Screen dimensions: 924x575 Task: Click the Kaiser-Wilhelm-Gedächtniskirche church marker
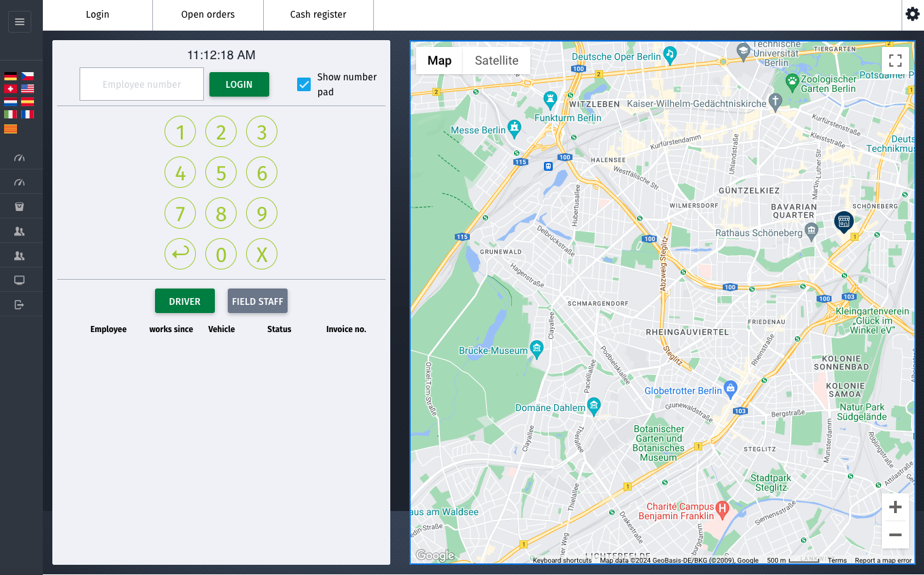(x=774, y=103)
